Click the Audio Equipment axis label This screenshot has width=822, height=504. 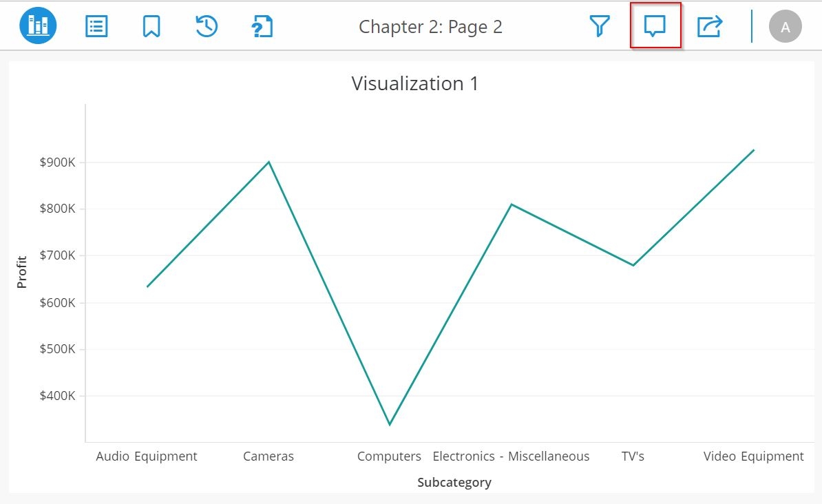[x=147, y=456]
